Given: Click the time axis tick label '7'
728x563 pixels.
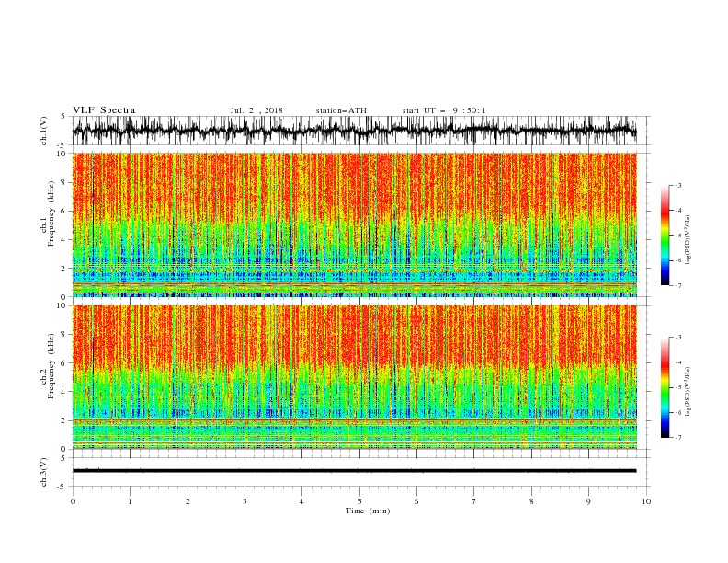Looking at the screenshot, I should [x=474, y=501].
